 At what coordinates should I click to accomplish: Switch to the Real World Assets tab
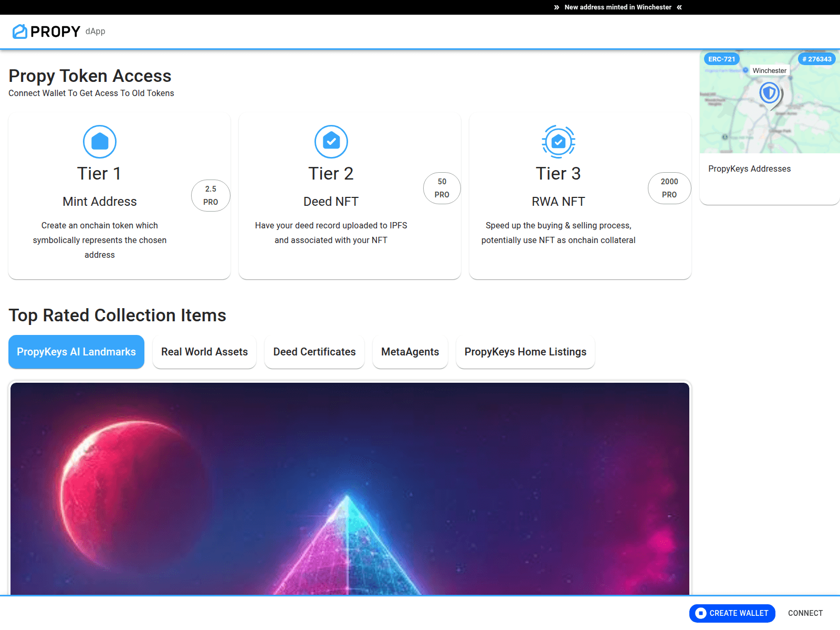(x=204, y=352)
